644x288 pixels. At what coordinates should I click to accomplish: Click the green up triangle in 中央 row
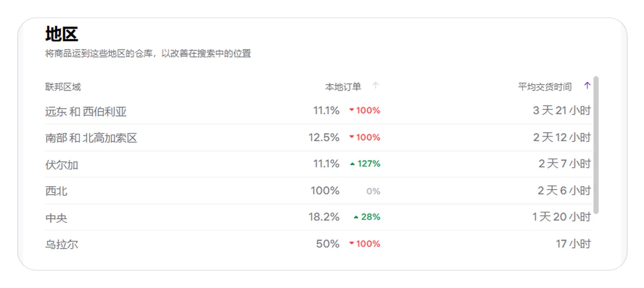[x=356, y=217]
